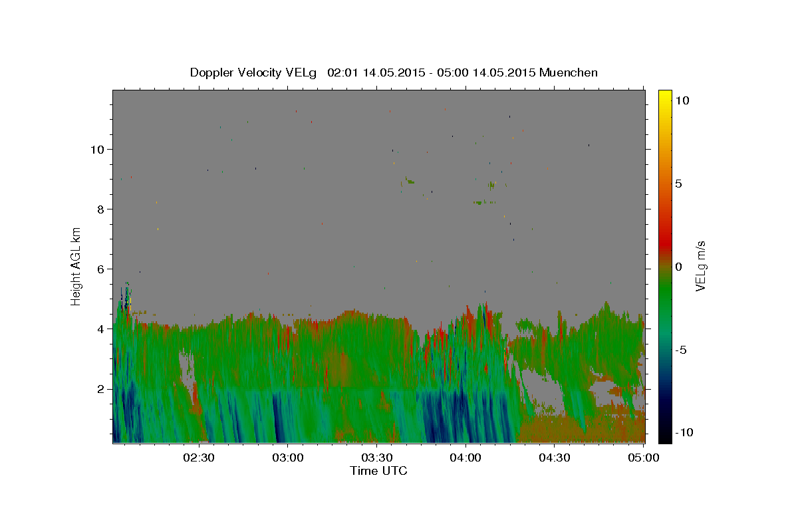Click the colorbar value 5 label
Image resolution: width=798 pixels, height=532 pixels.
678,184
